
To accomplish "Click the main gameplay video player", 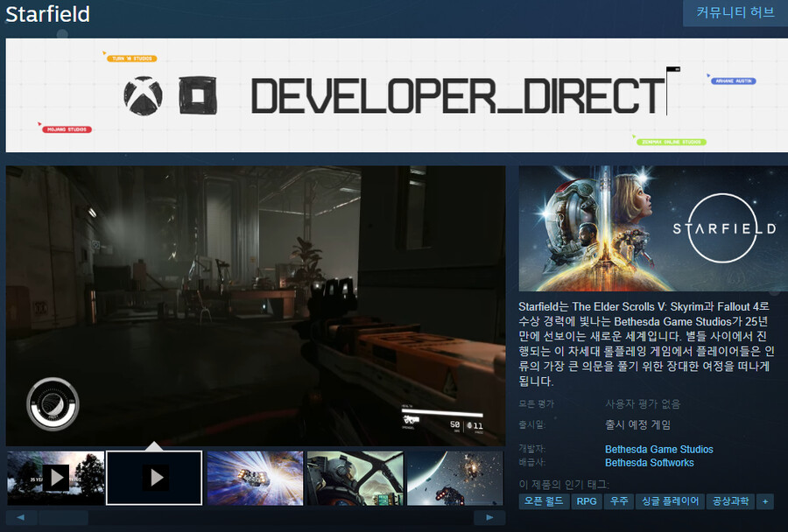I will point(256,305).
